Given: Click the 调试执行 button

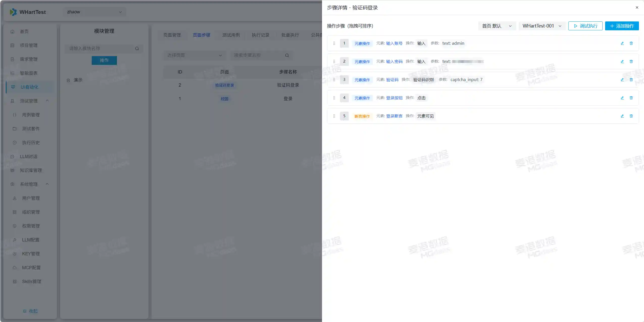Looking at the screenshot, I should pyautogui.click(x=585, y=26).
